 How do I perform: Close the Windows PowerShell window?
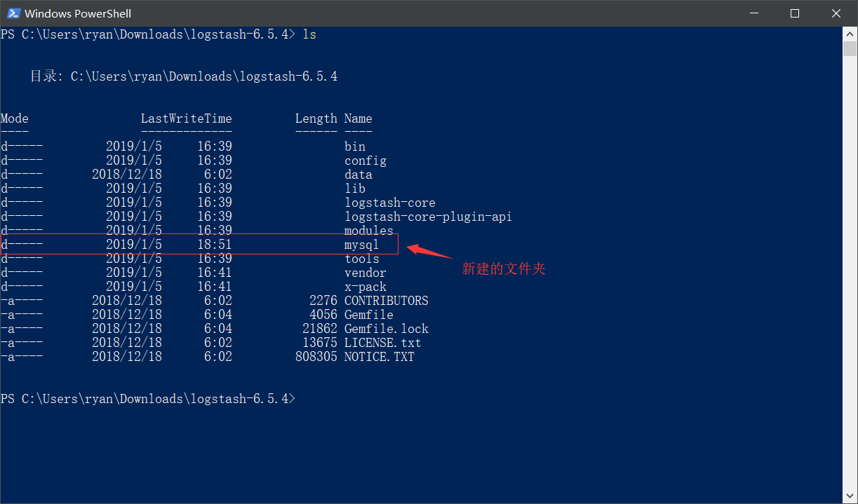pos(836,13)
